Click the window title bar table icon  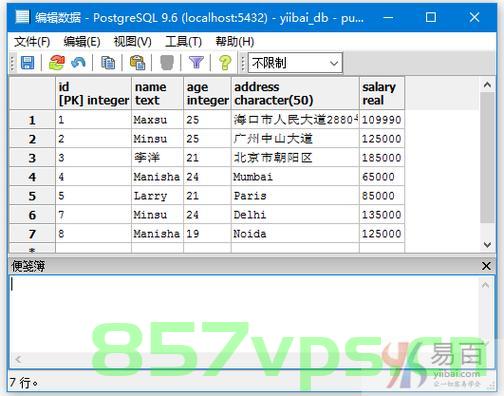pos(23,17)
